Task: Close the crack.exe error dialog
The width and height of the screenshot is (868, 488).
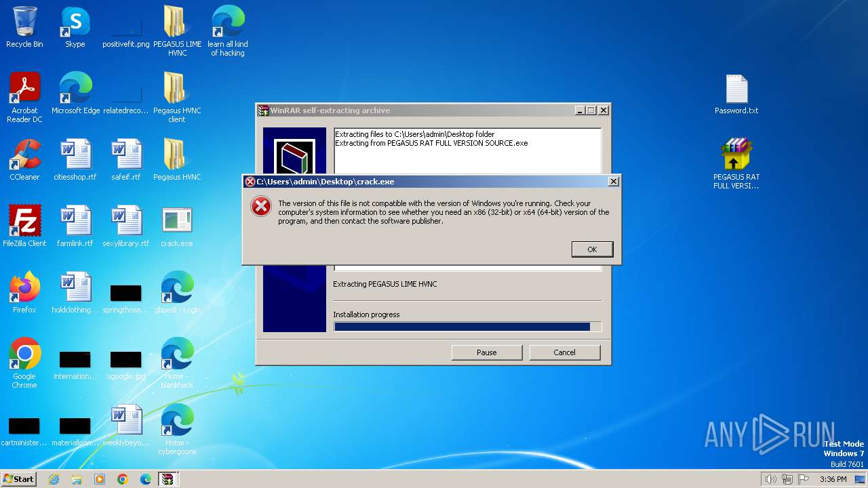Action: tap(613, 182)
